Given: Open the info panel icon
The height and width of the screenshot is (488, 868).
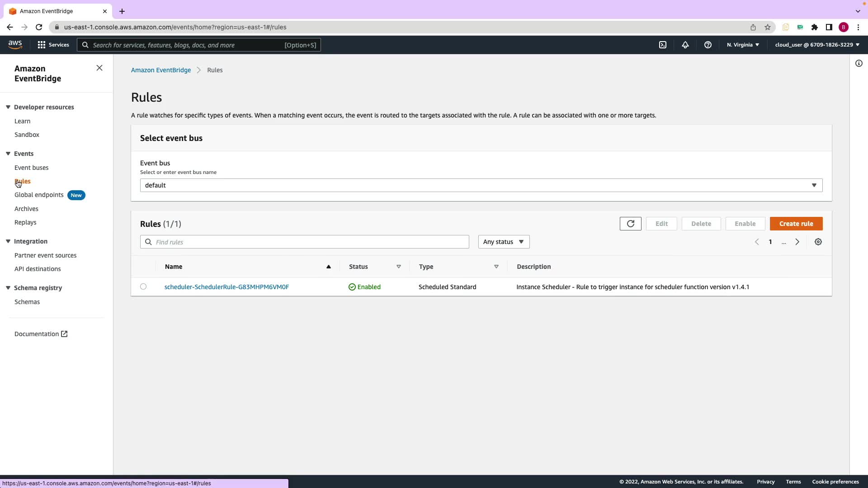Looking at the screenshot, I should pyautogui.click(x=859, y=63).
